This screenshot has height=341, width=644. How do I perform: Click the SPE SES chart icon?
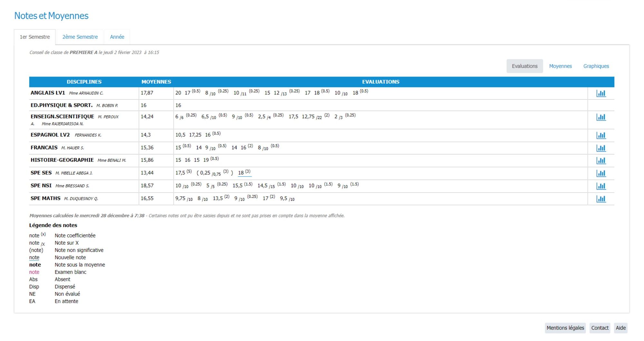(x=601, y=173)
